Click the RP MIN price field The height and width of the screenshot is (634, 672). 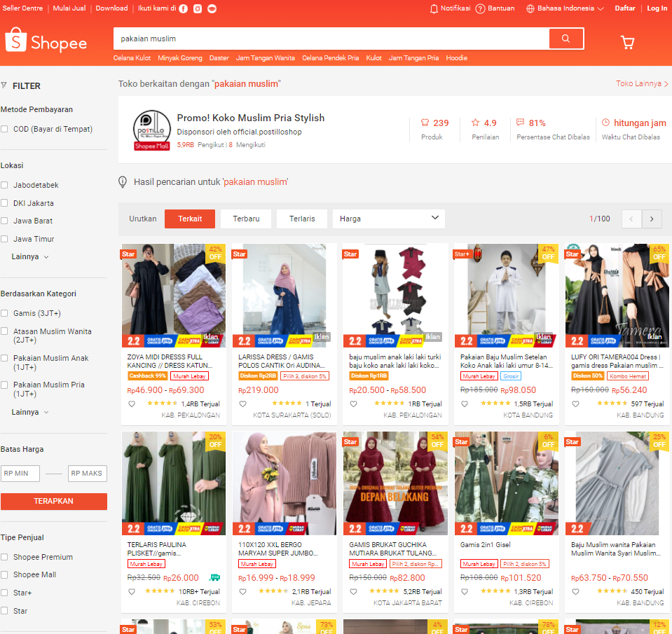coord(20,474)
